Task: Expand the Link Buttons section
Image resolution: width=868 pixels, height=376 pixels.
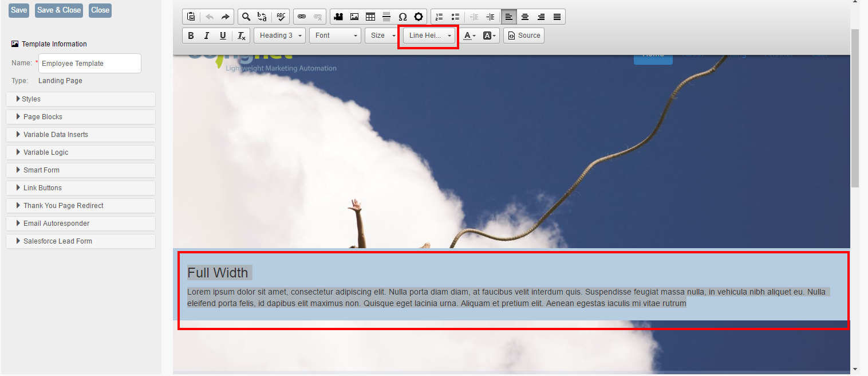Action: coord(81,188)
